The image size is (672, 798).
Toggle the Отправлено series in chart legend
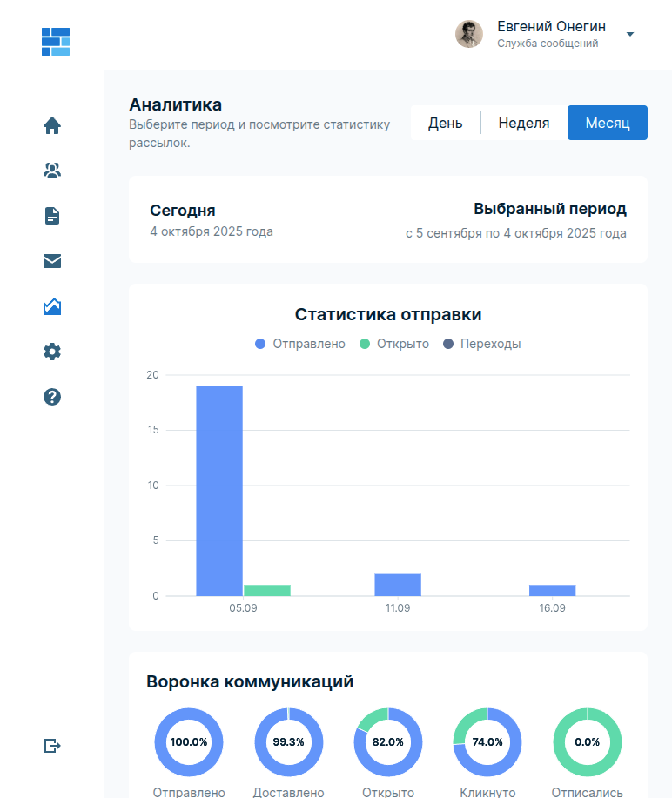(x=300, y=344)
